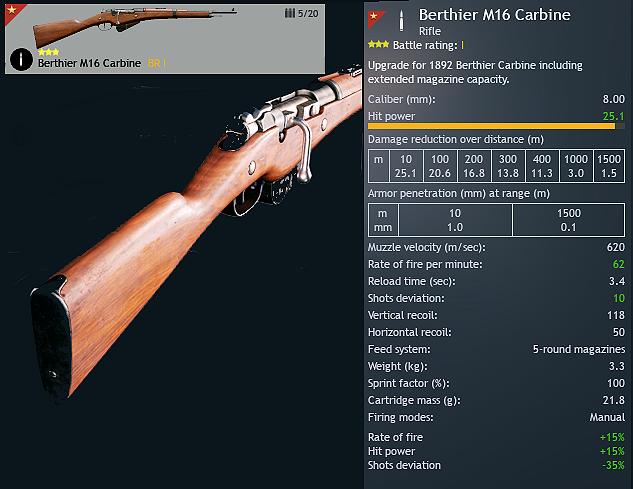The height and width of the screenshot is (489, 633).
Task: Click the Horizontal recoil value 50
Action: coord(619,332)
